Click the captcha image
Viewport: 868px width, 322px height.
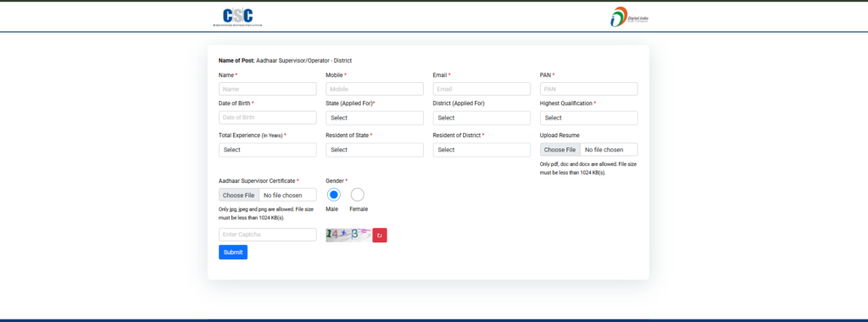pyautogui.click(x=348, y=235)
